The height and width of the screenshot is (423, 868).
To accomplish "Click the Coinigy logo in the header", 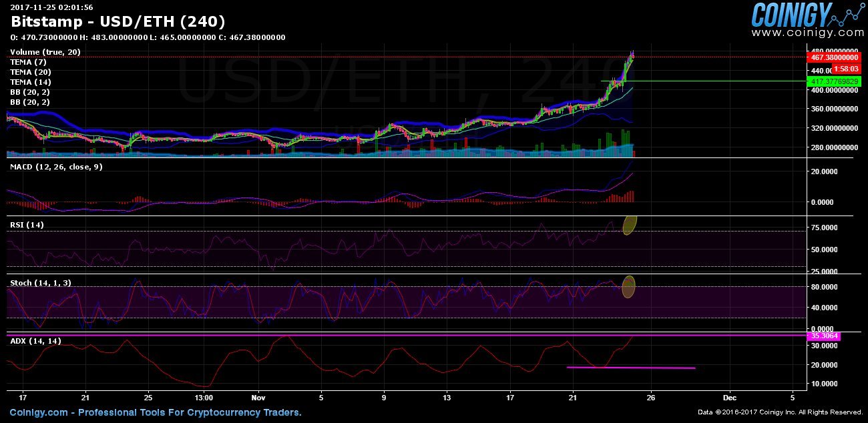I will [x=807, y=14].
